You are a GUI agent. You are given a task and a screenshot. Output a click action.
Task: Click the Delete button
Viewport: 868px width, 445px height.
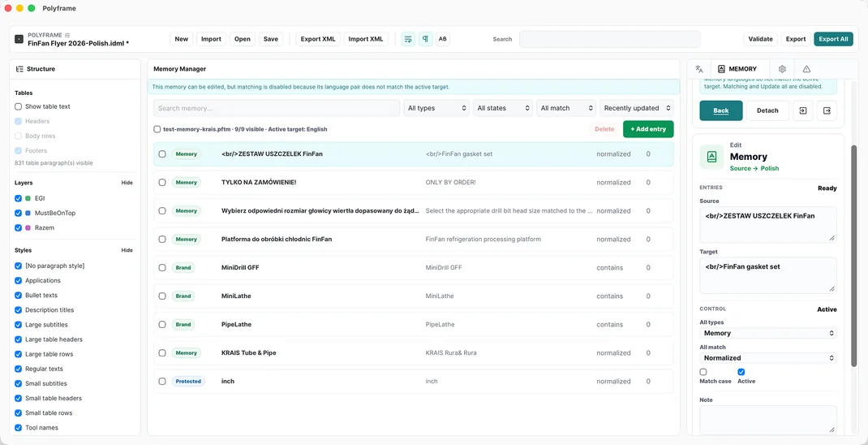click(604, 129)
